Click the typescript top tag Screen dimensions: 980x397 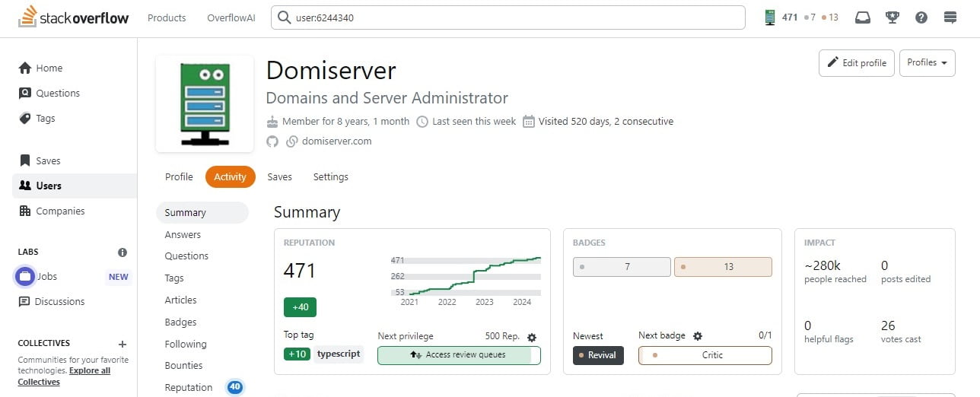[338, 354]
